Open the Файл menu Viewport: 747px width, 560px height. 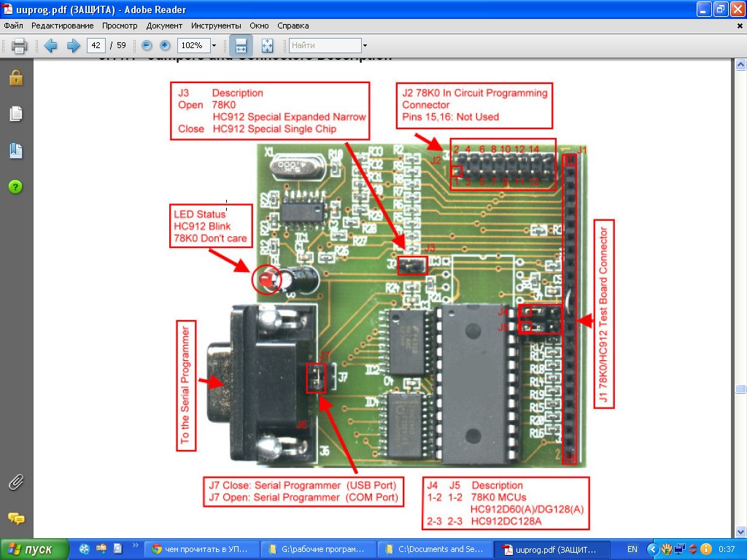tap(13, 26)
